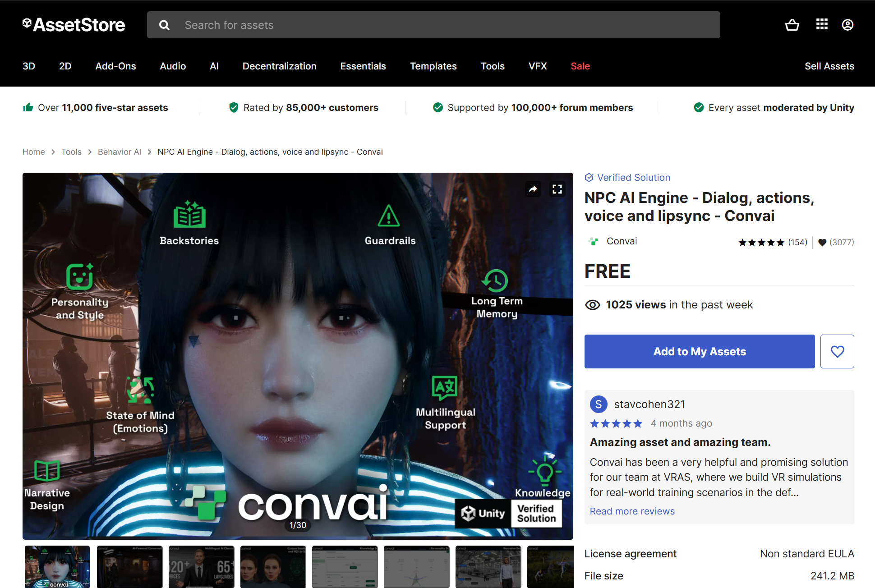The width and height of the screenshot is (875, 588).
Task: Click the favorites heart count (3077)
Action: click(x=836, y=243)
